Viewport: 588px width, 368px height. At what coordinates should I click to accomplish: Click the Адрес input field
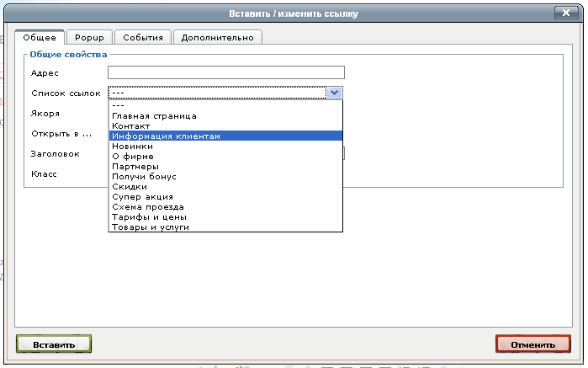(226, 72)
